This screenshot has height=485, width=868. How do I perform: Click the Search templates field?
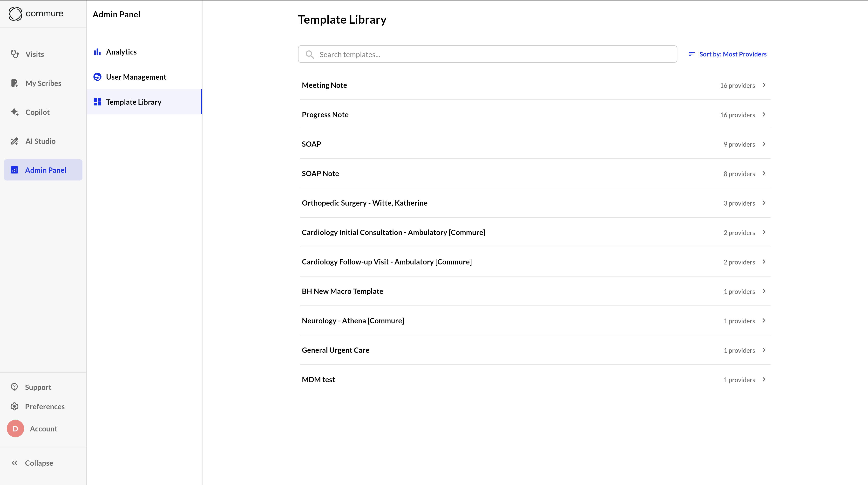pos(487,54)
